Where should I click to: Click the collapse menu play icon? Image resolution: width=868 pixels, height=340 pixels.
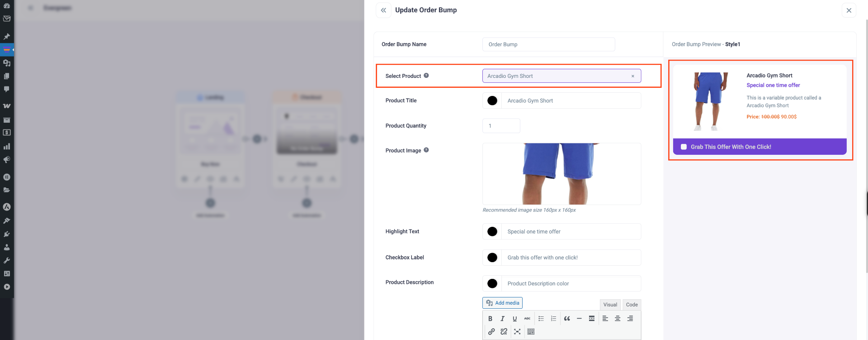[7, 287]
